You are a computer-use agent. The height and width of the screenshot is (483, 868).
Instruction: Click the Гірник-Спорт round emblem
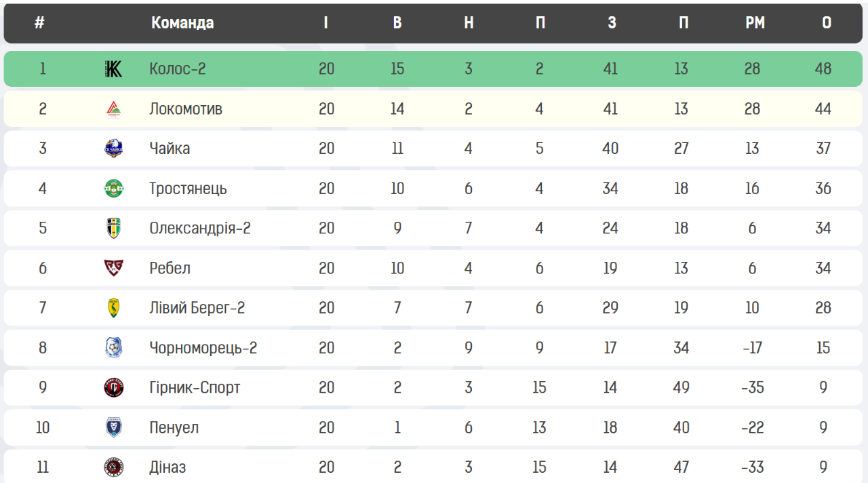113,387
